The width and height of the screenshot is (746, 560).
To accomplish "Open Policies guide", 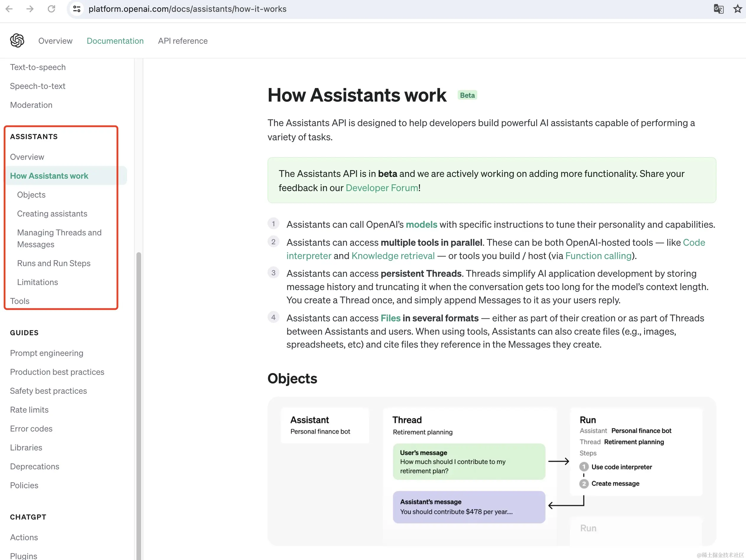I will tap(24, 485).
